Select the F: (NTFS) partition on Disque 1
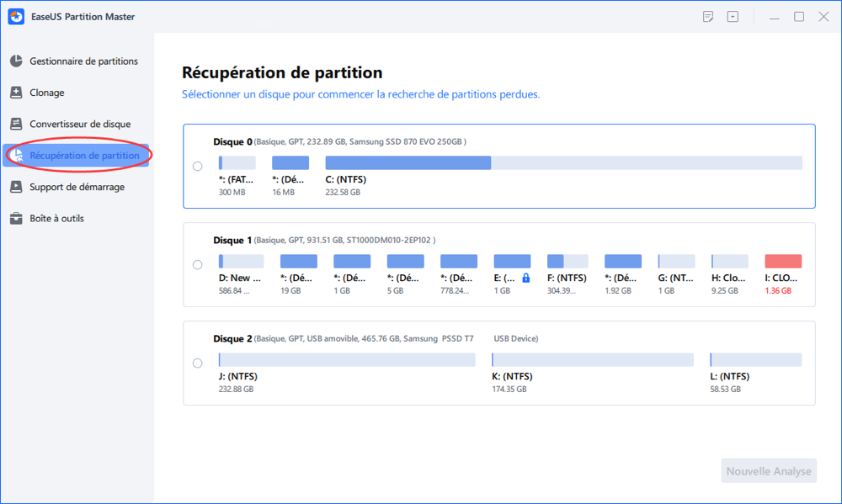842x504 pixels. point(567,262)
